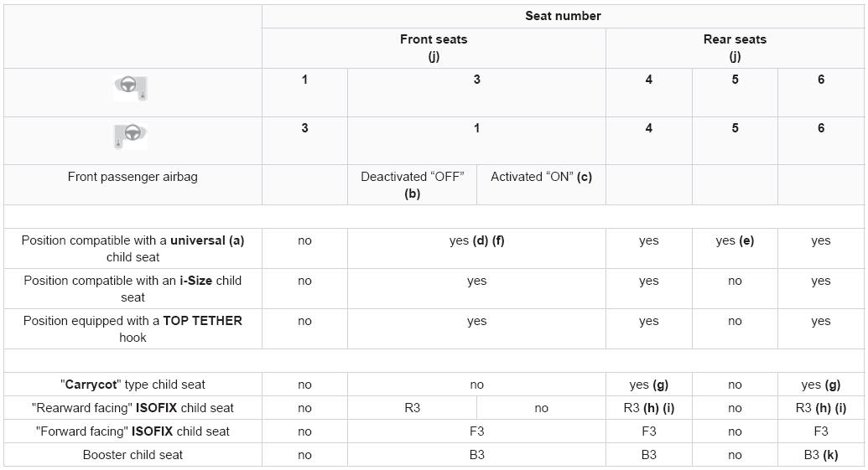
Task: Click the universal (a) child seat row label
Action: [133, 248]
